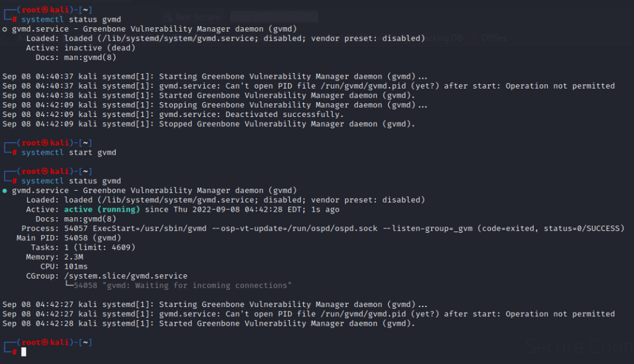Click the second 'systemctl status gvmd' command

point(71,181)
